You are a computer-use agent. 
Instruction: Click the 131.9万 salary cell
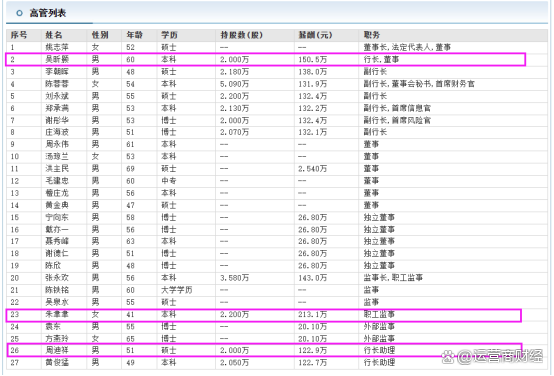coord(313,84)
